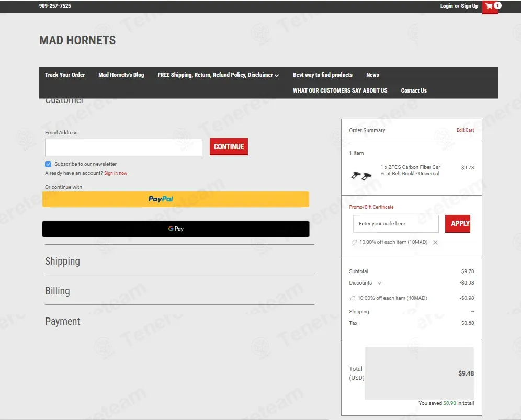Go to Mad Hornets's Blog
Image resolution: width=521 pixels, height=420 pixels.
pos(121,75)
